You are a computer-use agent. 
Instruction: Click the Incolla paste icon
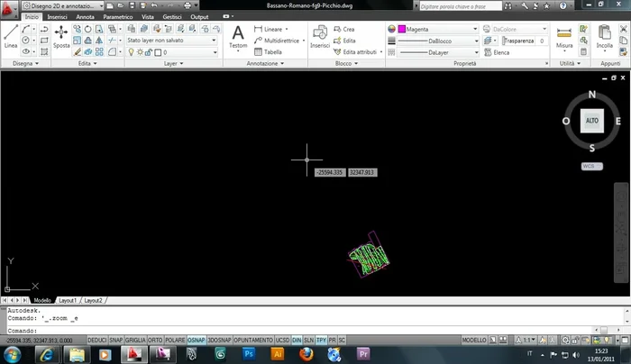tap(604, 36)
